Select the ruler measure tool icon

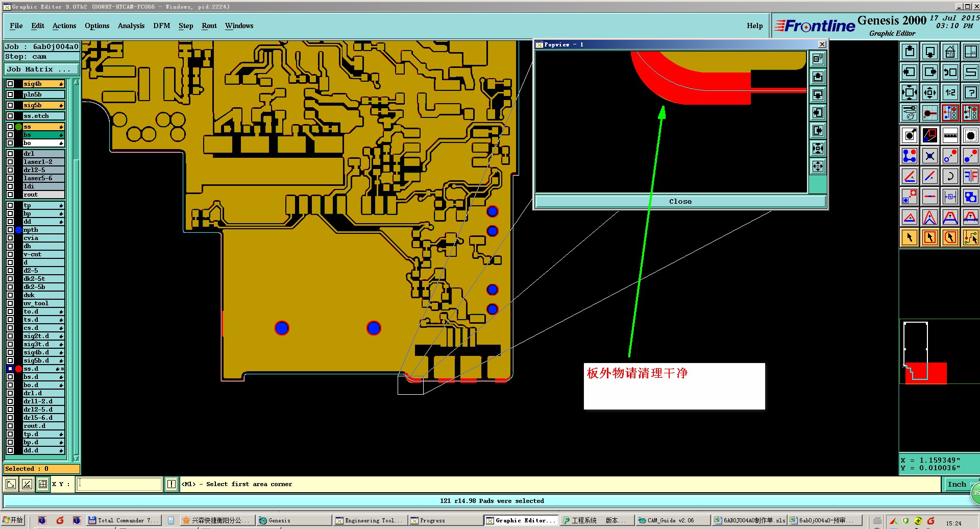coord(950,135)
